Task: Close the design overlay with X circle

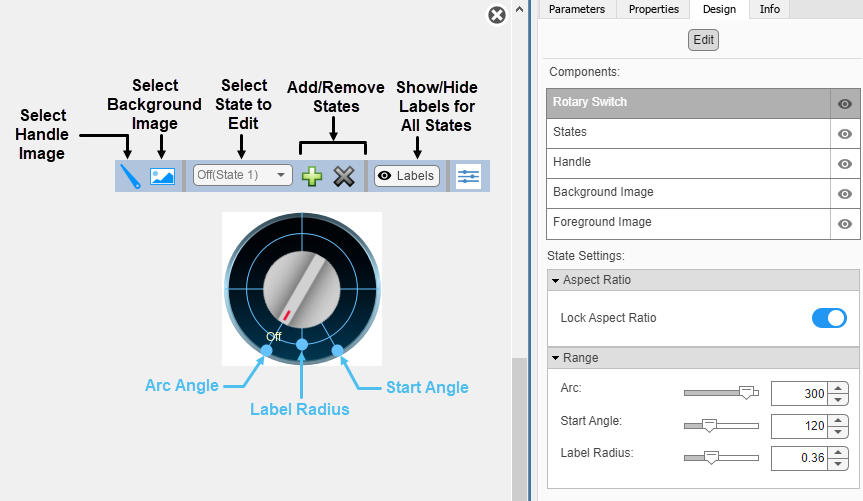Action: [497, 15]
